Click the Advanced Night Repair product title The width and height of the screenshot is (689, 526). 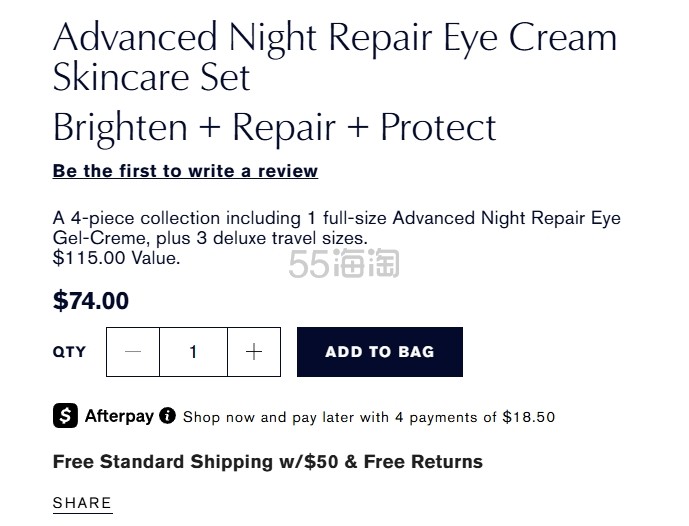click(x=334, y=38)
